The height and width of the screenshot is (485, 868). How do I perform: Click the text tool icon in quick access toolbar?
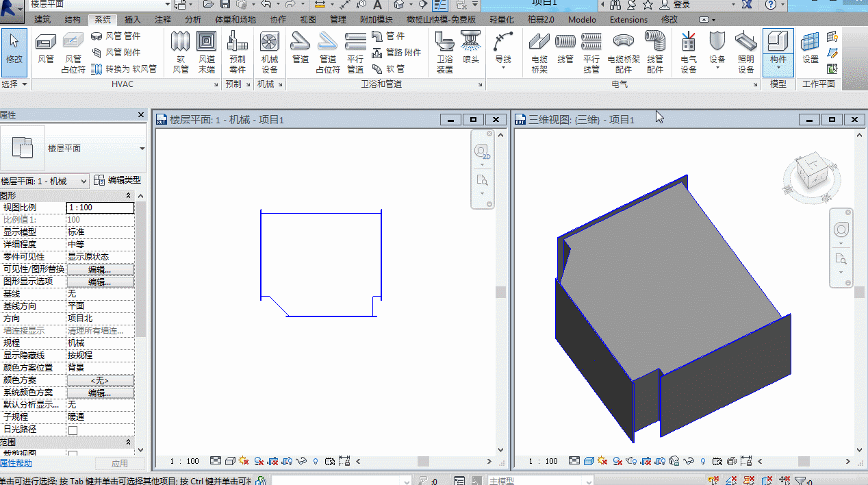coord(377,5)
